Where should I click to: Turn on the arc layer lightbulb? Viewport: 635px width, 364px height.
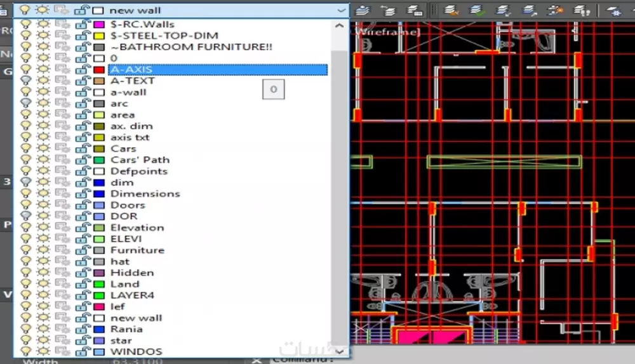pyautogui.click(x=25, y=103)
